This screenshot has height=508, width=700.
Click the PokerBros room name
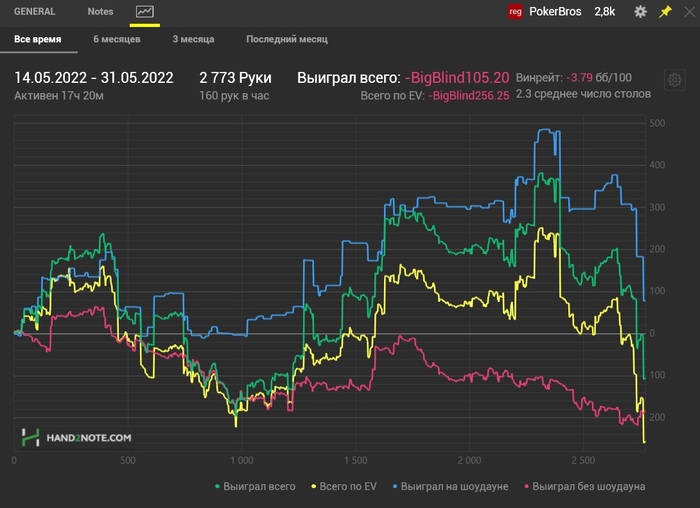[555, 12]
